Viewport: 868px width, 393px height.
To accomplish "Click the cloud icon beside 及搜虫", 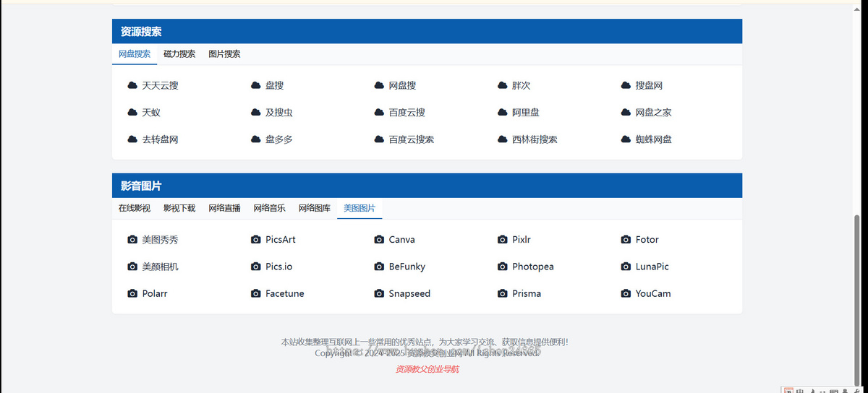I will click(x=255, y=113).
